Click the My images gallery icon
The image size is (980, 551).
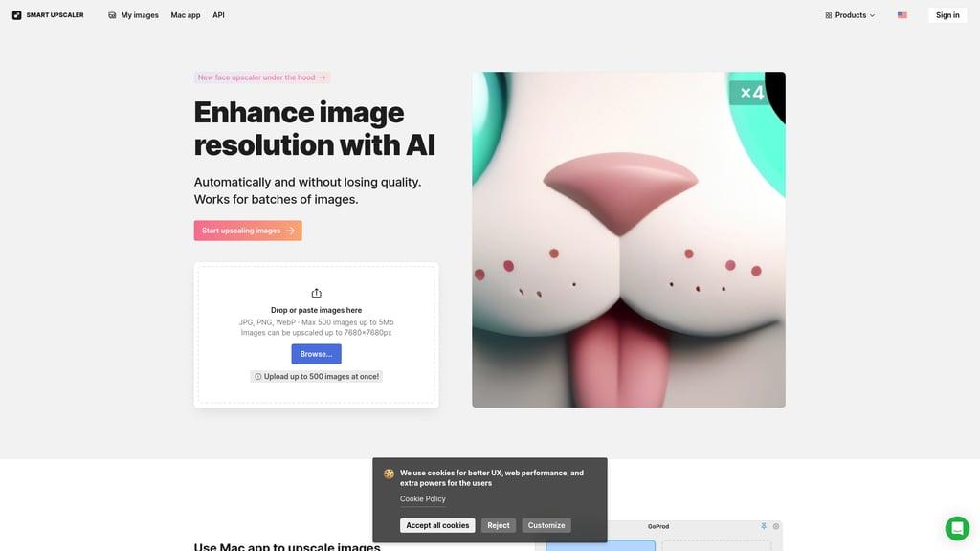[x=112, y=15]
